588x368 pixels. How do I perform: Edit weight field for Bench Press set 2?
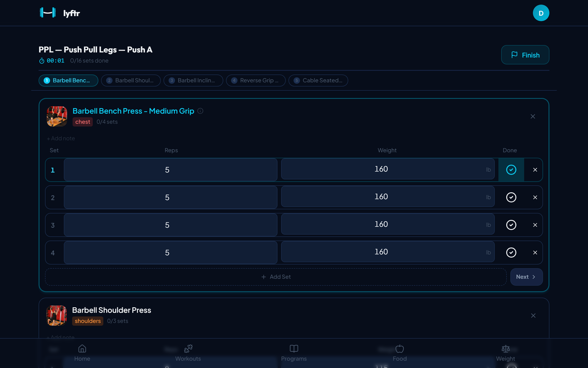tap(388, 196)
